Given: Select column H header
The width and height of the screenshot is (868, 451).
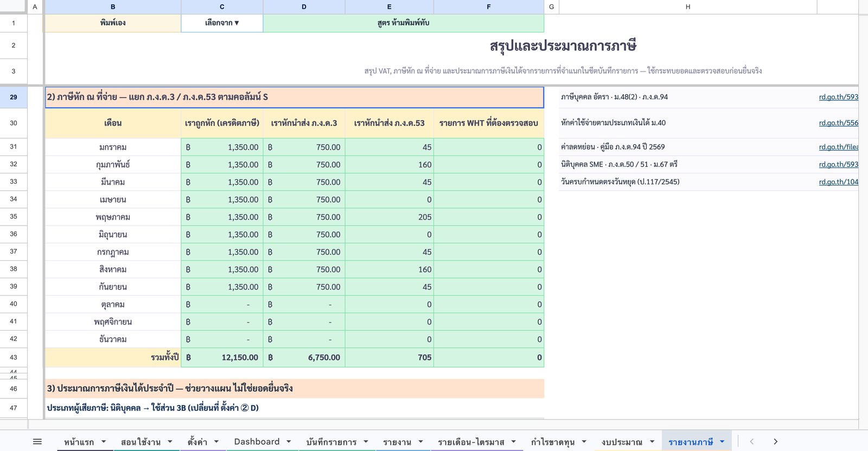Looking at the screenshot, I should (x=688, y=7).
